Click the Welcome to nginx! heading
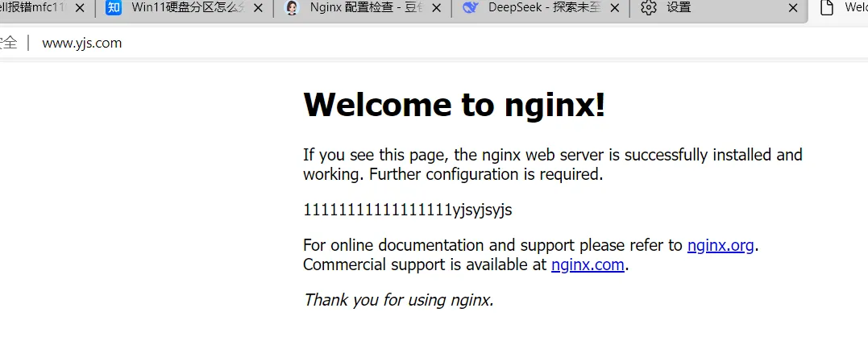 pyautogui.click(x=454, y=104)
